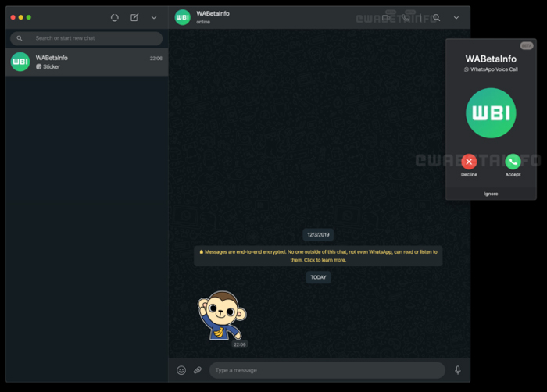The height and width of the screenshot is (392, 547).
Task: Click the 12/3/2019 date label
Action: point(318,235)
